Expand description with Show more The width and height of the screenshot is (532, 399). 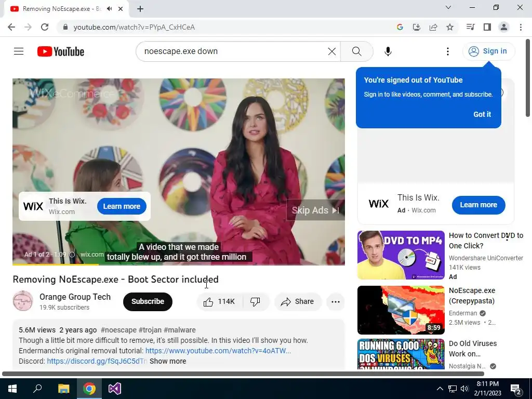pos(168,361)
